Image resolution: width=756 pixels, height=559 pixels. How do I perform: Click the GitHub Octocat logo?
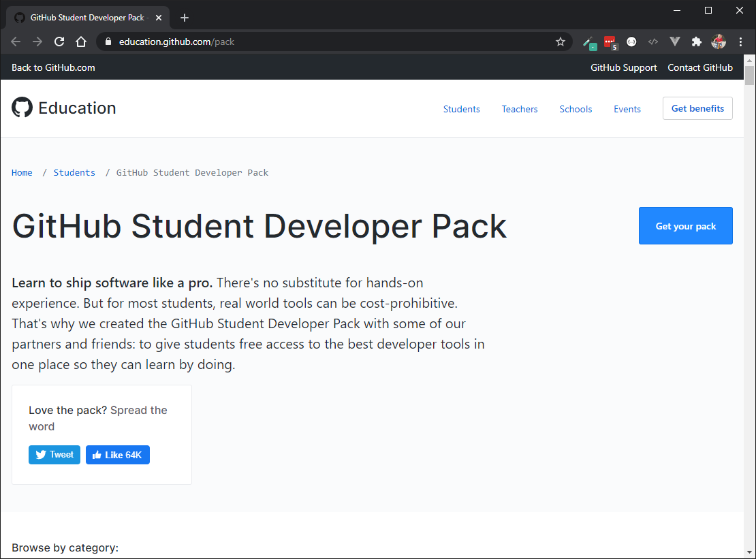coord(22,108)
